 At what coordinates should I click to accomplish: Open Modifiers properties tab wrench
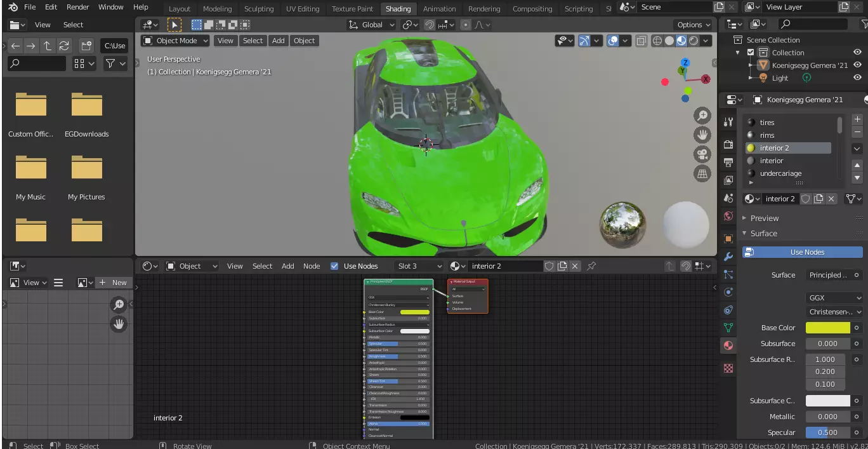pyautogui.click(x=728, y=257)
